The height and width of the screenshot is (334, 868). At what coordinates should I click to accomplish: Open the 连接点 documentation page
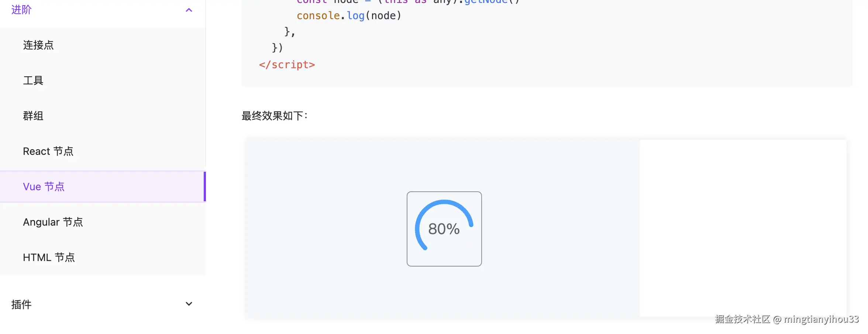point(38,45)
